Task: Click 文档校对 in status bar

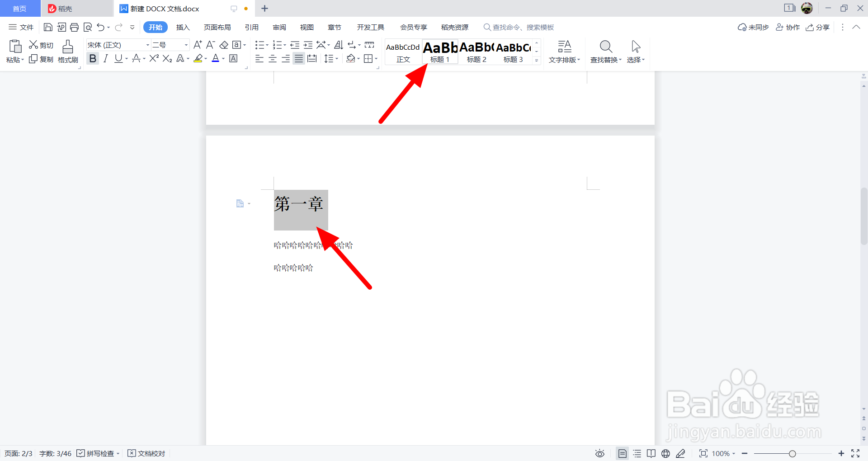Action: point(146,453)
